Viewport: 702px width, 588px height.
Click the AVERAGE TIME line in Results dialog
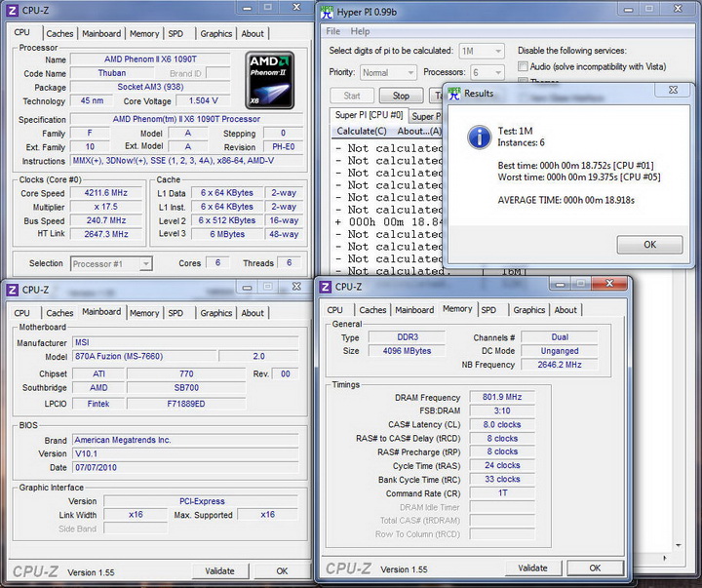[x=565, y=200]
